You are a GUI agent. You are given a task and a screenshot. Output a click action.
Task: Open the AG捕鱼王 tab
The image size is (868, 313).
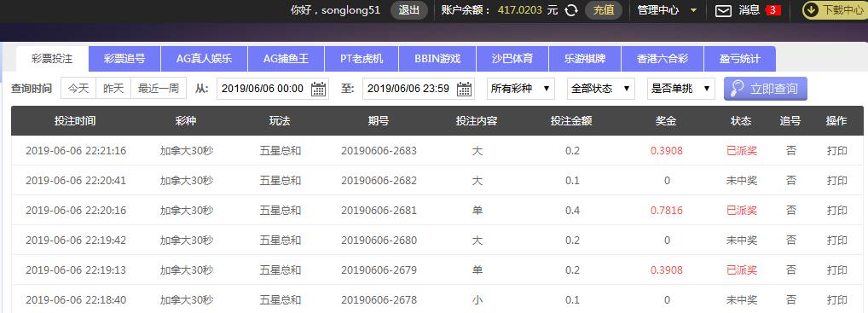coord(286,59)
